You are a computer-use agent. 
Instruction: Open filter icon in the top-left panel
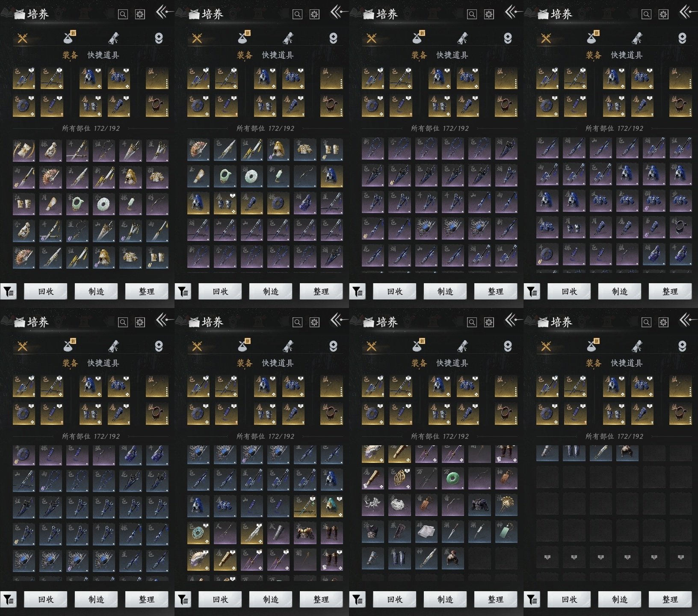[x=9, y=292]
